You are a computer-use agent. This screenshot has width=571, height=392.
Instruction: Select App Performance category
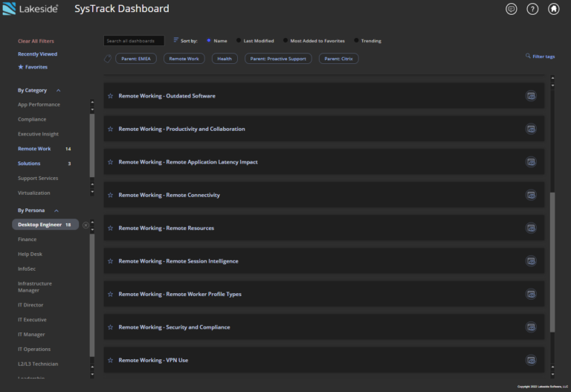(39, 105)
